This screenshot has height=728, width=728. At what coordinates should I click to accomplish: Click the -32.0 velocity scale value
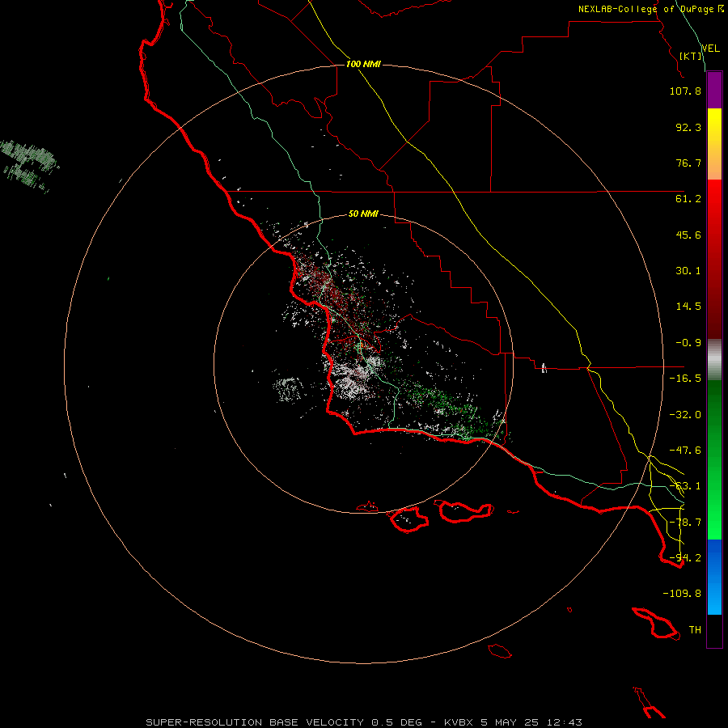coord(685,415)
